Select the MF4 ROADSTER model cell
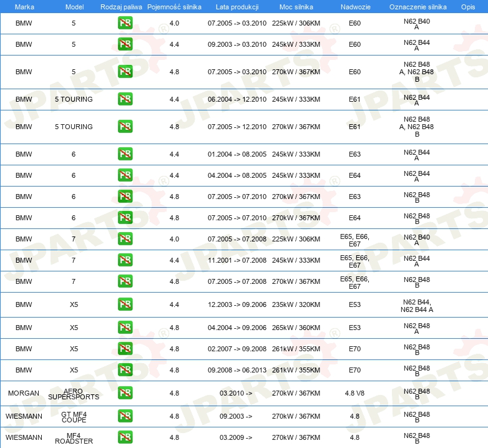488x448 pixels. click(x=74, y=439)
